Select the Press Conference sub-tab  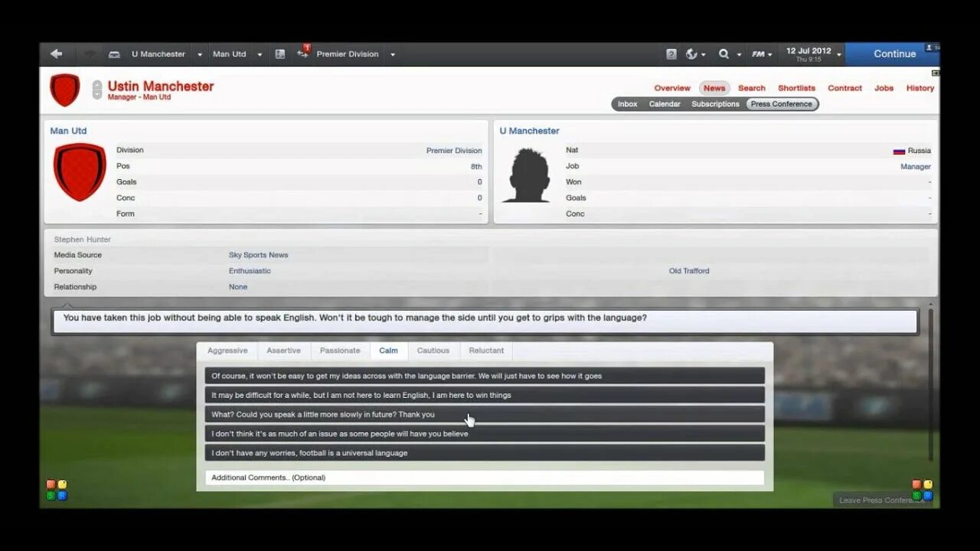(782, 104)
